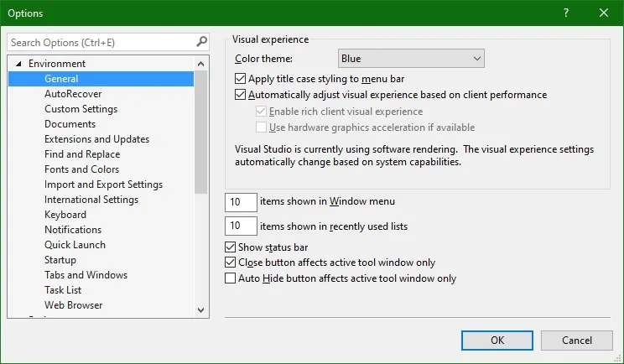This screenshot has width=624, height=364.
Task: Open the Color theme dropdown
Action: (411, 59)
